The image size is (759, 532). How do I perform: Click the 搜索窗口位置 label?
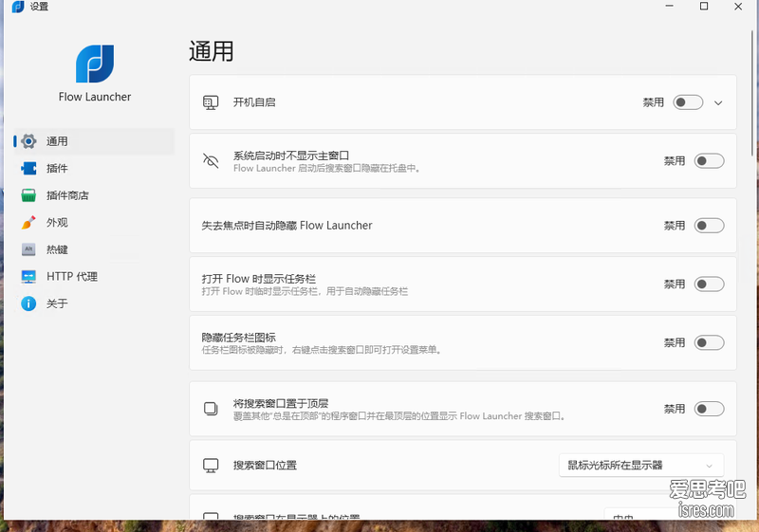265,466
